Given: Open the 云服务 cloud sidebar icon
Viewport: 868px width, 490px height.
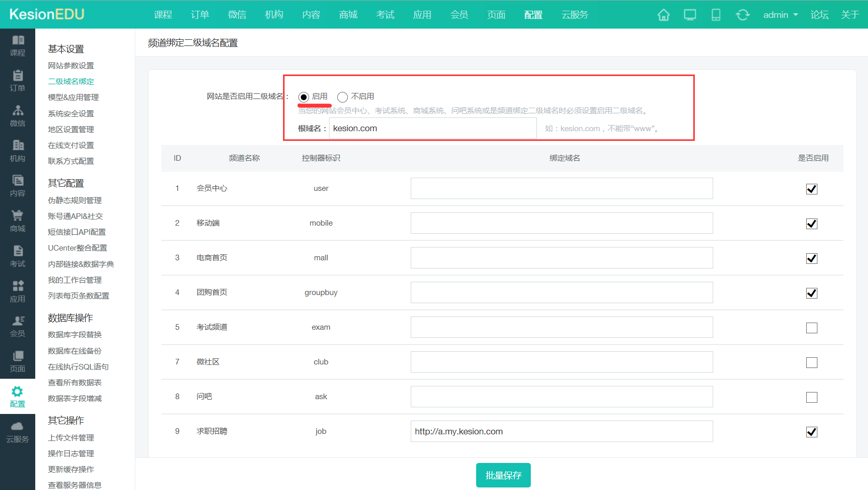Looking at the screenshot, I should point(17,432).
